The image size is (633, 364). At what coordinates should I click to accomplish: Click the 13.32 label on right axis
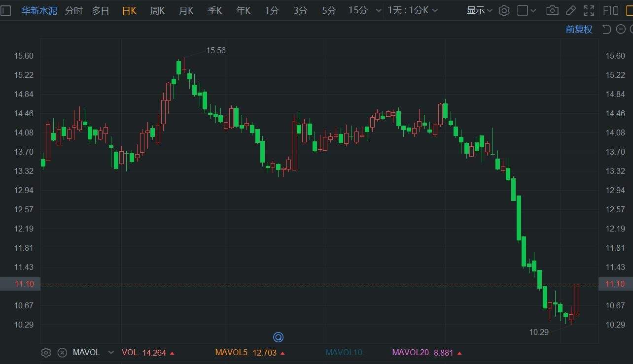615,171
